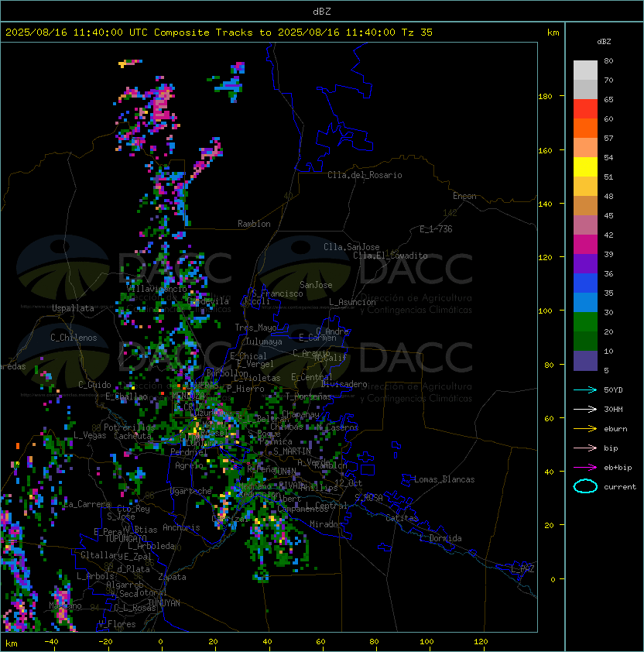Click the 'Agrelo' map label
This screenshot has width=644, height=652.
pyautogui.click(x=189, y=465)
